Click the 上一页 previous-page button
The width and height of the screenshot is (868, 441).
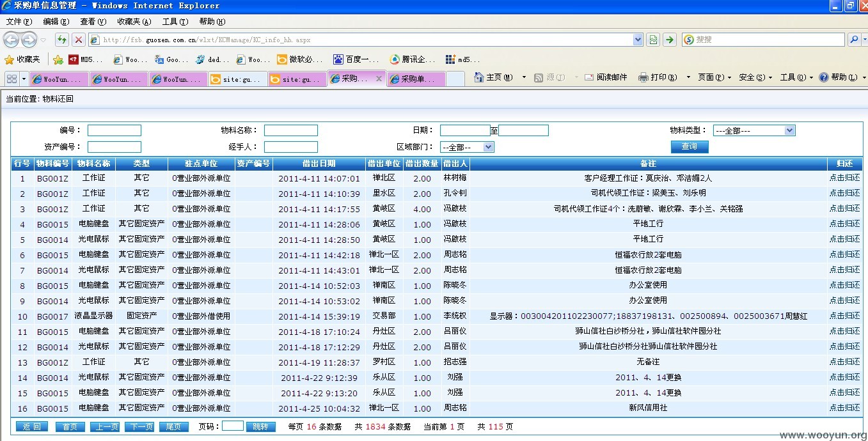[104, 427]
